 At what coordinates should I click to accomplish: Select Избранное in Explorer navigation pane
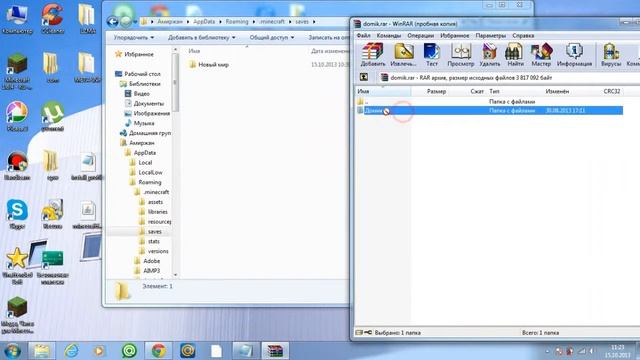(135, 54)
